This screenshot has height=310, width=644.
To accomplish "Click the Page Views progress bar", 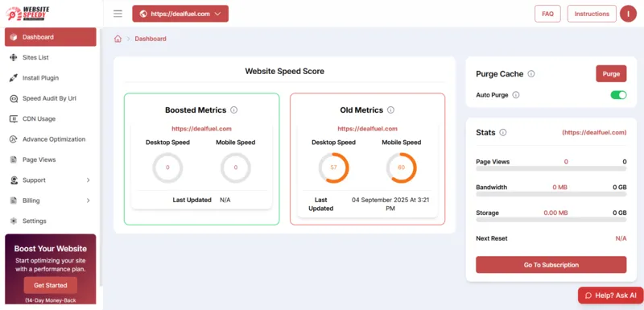I will tap(551, 168).
